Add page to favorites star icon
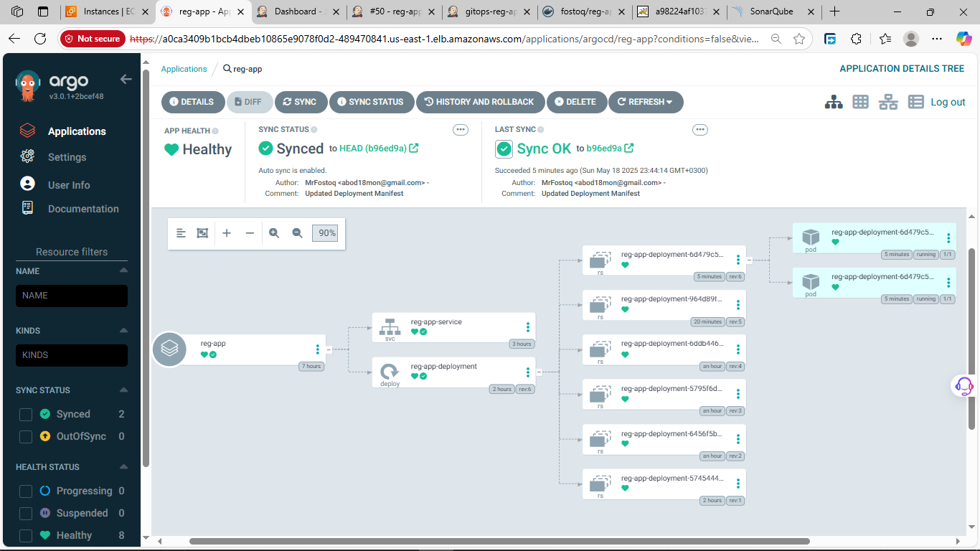This screenshot has width=980, height=551. coord(799,39)
